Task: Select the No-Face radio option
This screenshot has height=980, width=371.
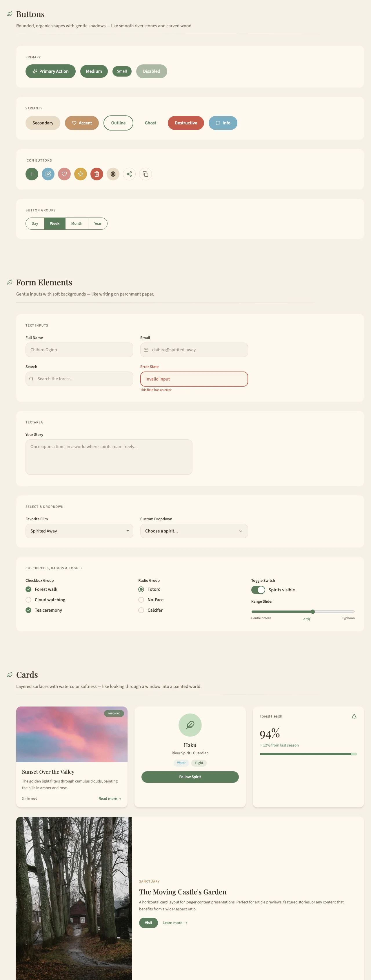Action: coord(141,599)
